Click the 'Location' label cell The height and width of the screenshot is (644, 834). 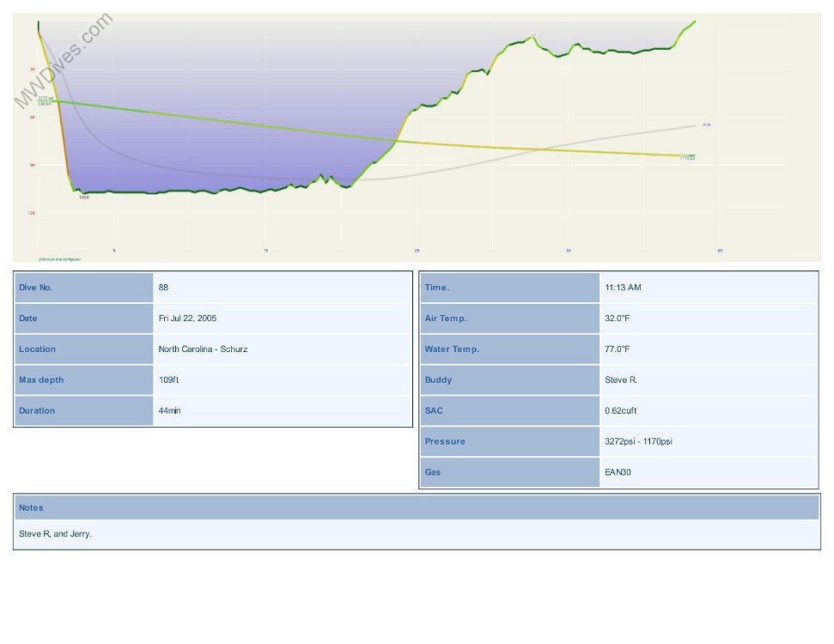pyautogui.click(x=84, y=349)
